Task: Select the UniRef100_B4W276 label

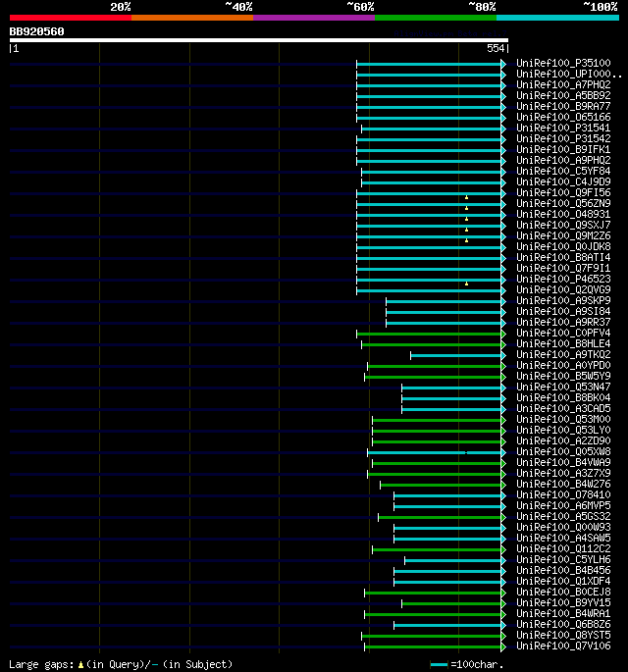Action: (x=563, y=485)
